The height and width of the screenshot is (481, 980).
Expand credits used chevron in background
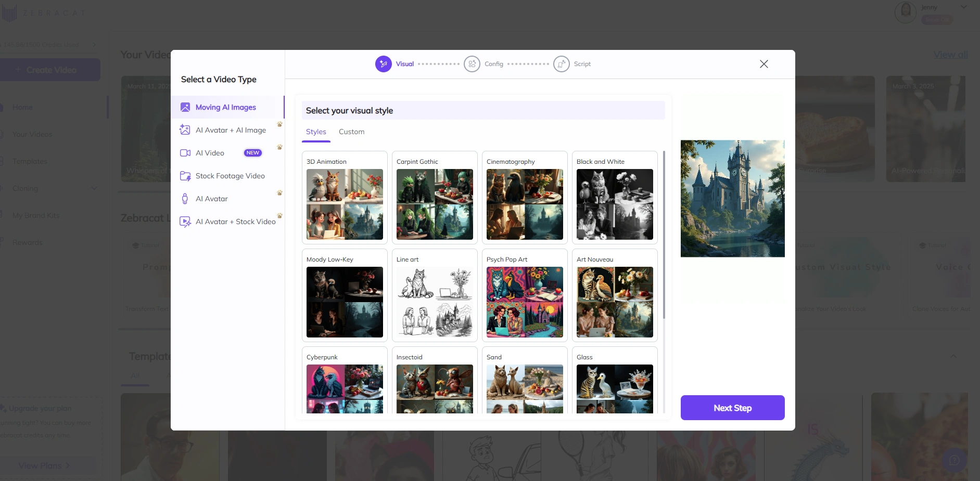pos(94,45)
